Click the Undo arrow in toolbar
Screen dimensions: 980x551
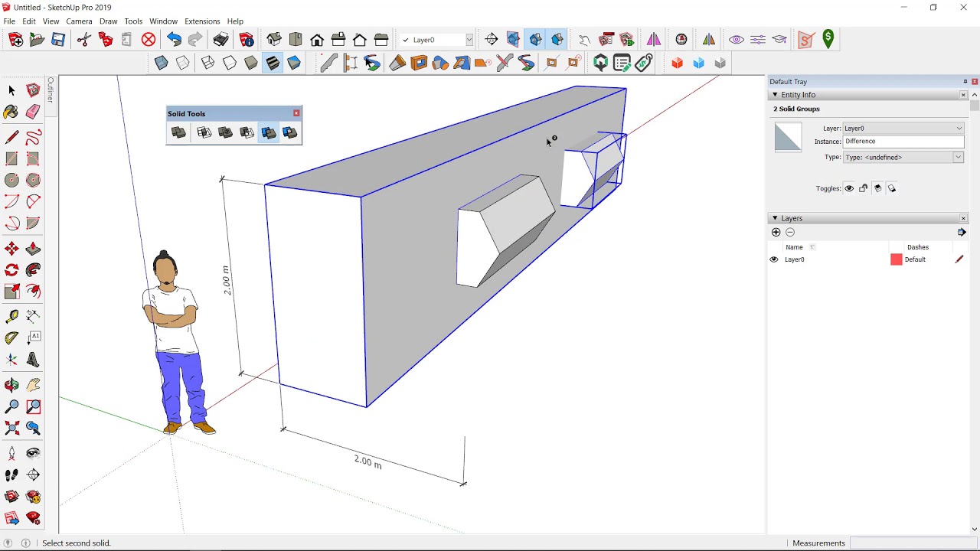point(175,40)
